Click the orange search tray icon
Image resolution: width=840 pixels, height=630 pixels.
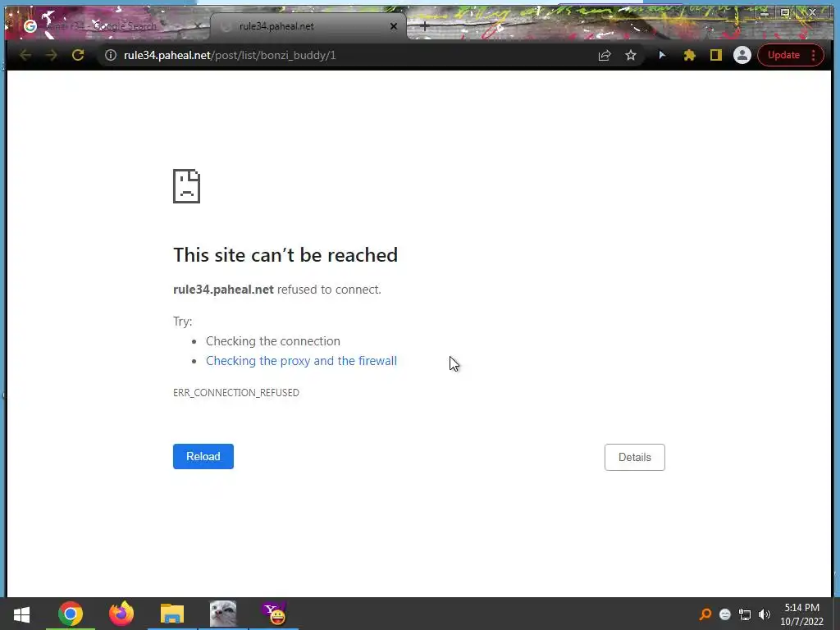[705, 614]
